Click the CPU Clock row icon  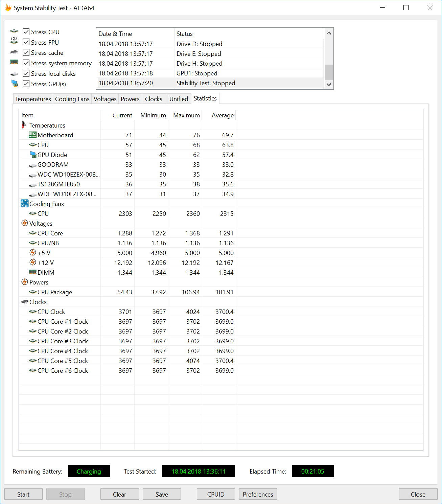coord(32,311)
